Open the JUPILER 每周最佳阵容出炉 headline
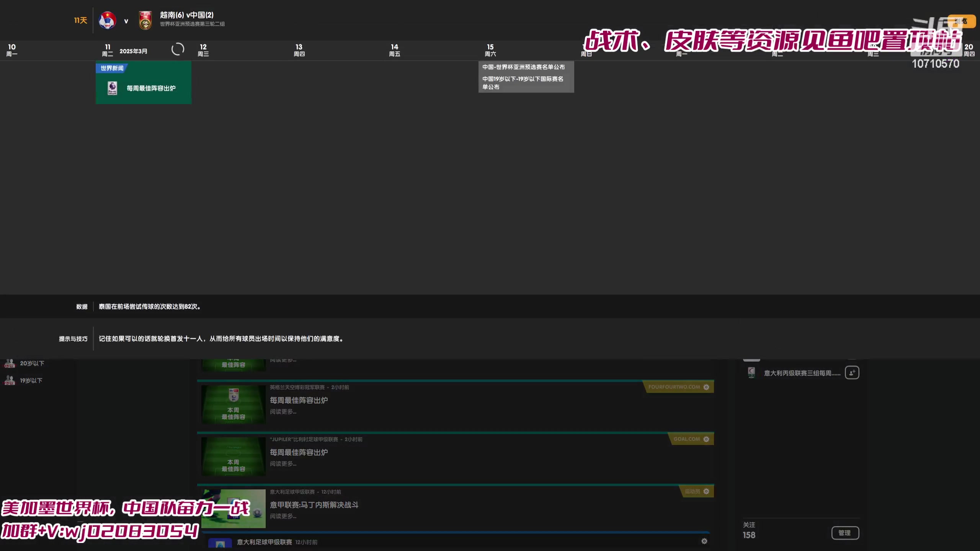Image resolution: width=980 pixels, height=551 pixels. [299, 452]
